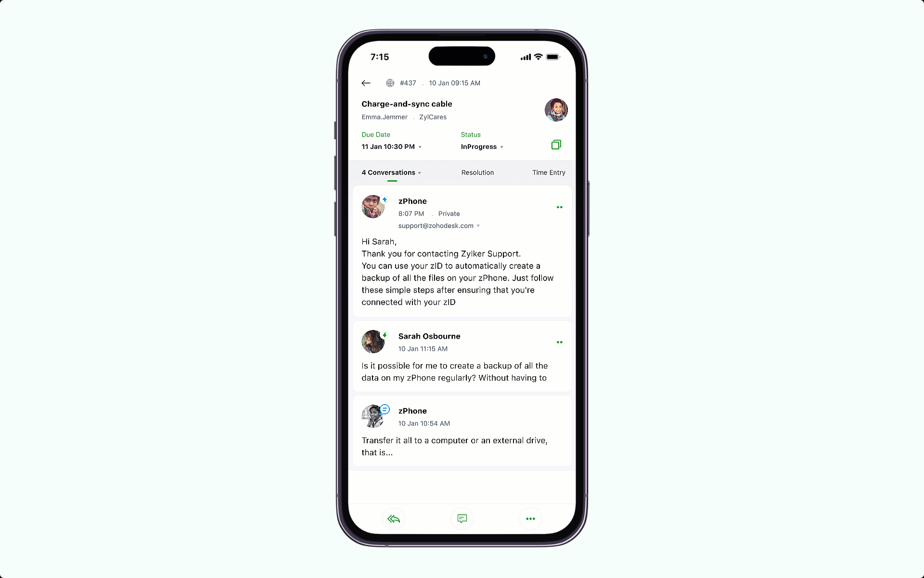This screenshot has height=578, width=924.
Task: Tap the three-dot more options icon bottom right
Action: click(530, 518)
